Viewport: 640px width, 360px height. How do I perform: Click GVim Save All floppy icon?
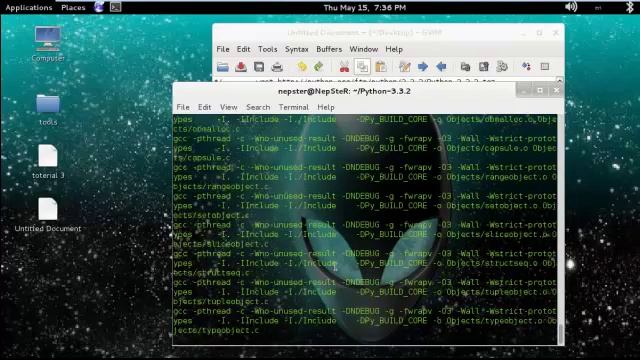[x=259, y=67]
